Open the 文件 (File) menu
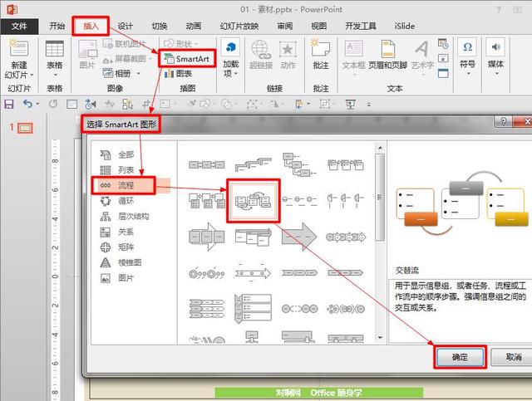 19,27
